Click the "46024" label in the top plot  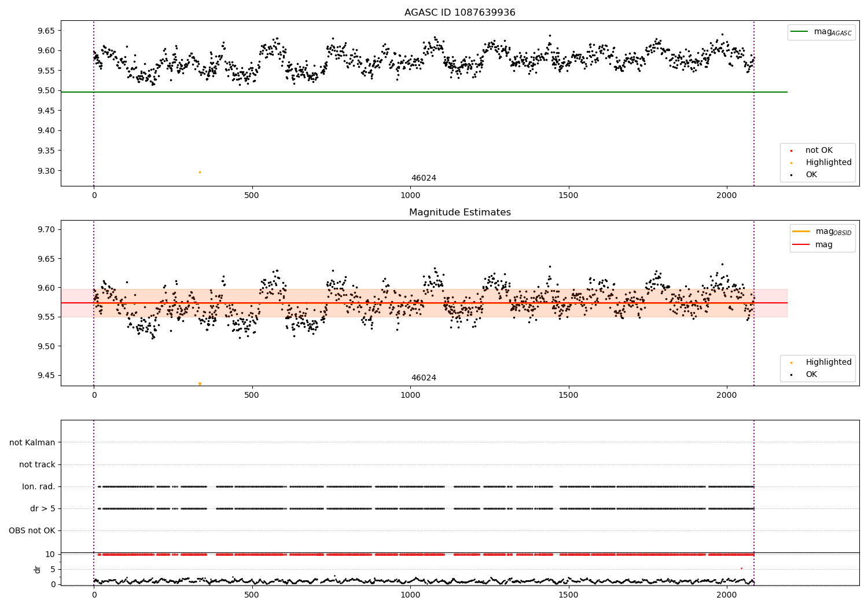coord(424,178)
